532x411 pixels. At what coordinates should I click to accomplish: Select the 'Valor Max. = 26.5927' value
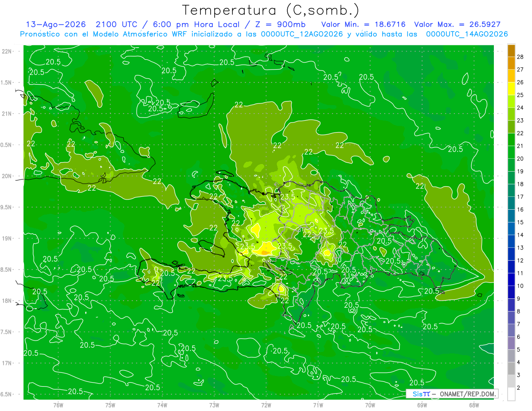457,24
